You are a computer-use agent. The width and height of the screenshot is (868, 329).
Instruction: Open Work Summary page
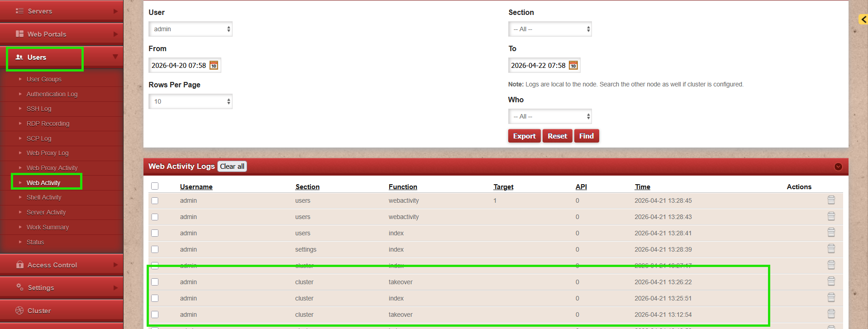(48, 227)
